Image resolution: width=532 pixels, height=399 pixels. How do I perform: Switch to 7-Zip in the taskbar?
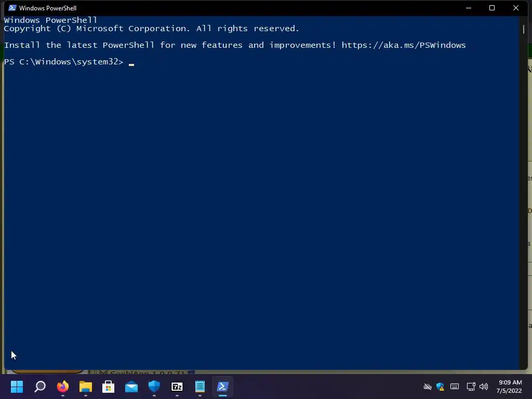177,387
